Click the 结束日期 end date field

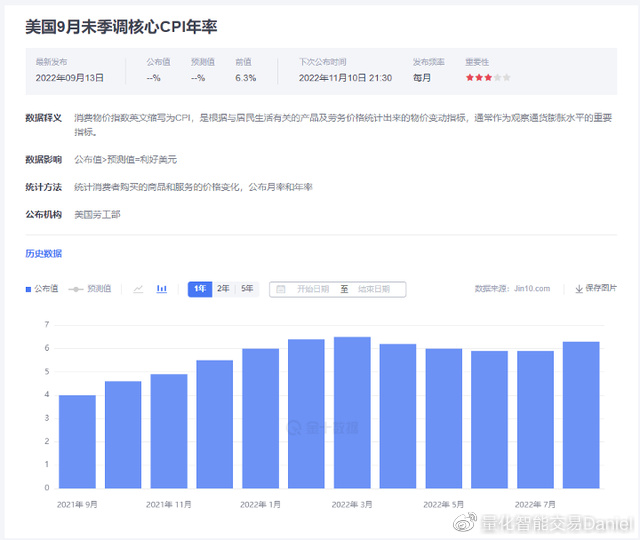coord(374,289)
